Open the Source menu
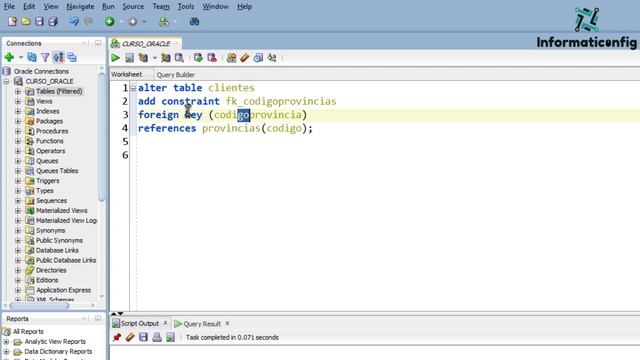The width and height of the screenshot is (640, 360). 133,7
